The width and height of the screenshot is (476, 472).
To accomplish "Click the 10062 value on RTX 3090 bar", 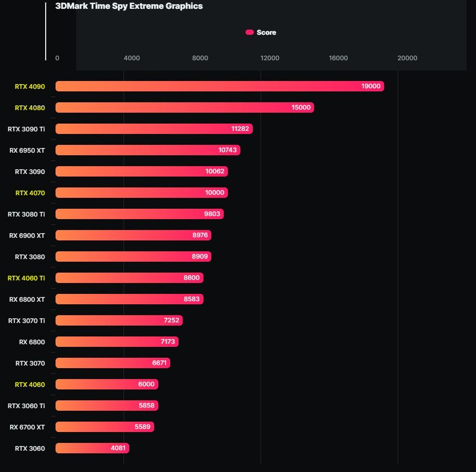I will coord(214,171).
